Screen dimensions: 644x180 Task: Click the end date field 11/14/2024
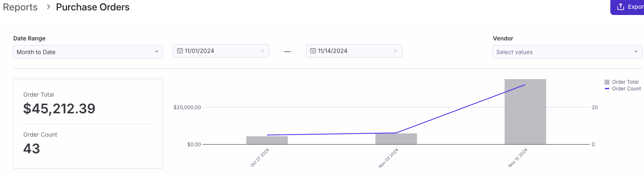tap(354, 51)
